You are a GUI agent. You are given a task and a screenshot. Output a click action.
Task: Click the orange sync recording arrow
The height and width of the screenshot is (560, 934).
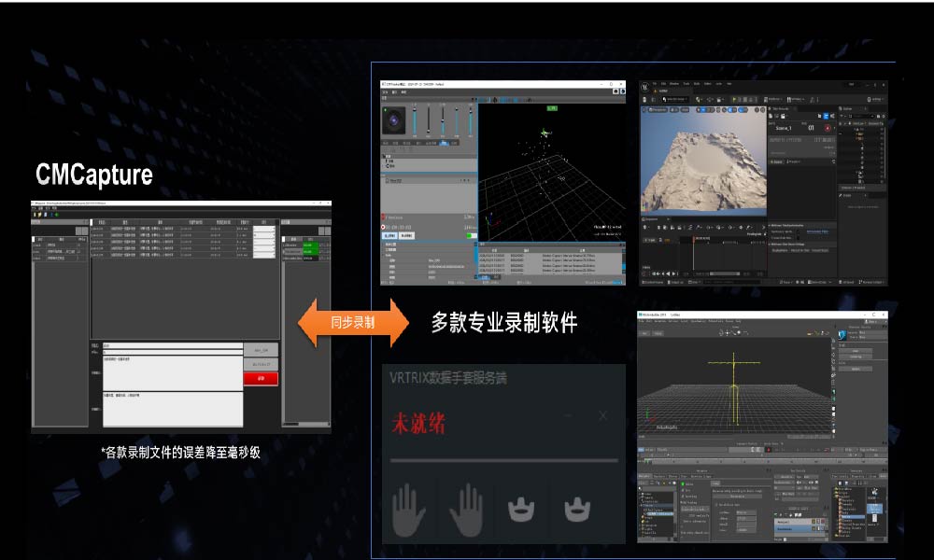pyautogui.click(x=353, y=323)
